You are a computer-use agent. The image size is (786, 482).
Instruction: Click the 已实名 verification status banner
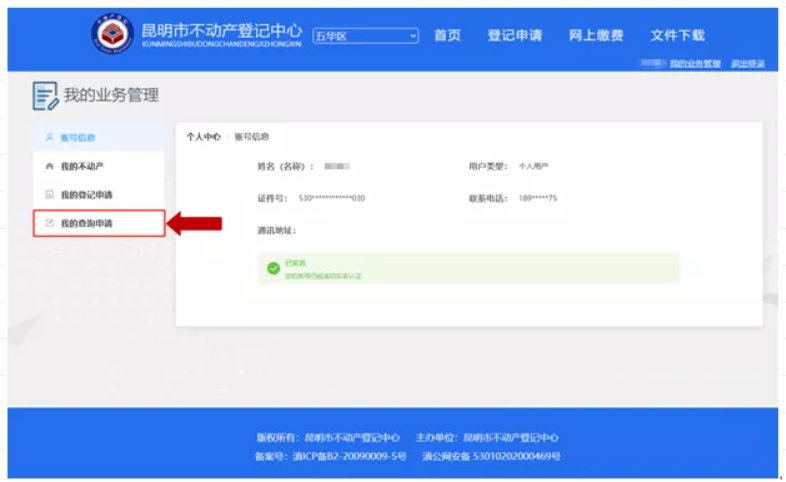(468, 268)
